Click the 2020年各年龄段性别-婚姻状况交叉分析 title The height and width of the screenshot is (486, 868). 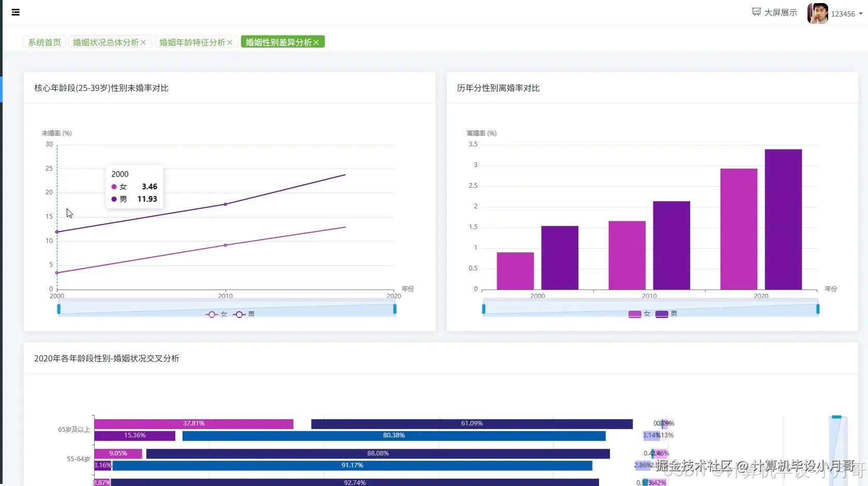pos(107,358)
